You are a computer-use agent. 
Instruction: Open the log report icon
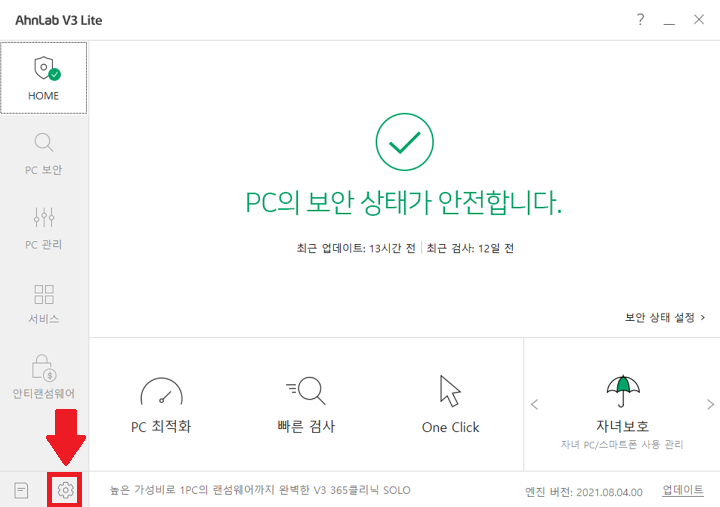[x=21, y=490]
